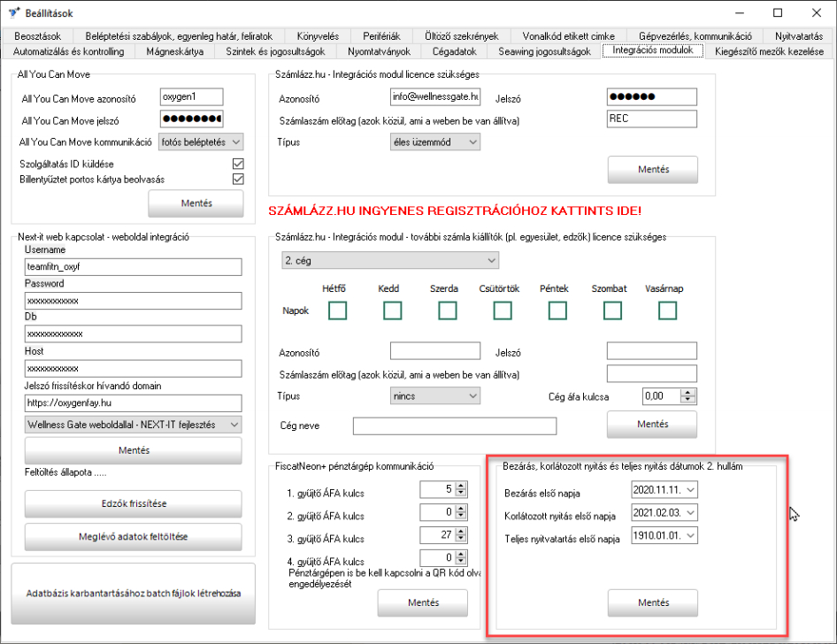Click All You Can Move azonosító field
The image size is (837, 644).
click(192, 96)
